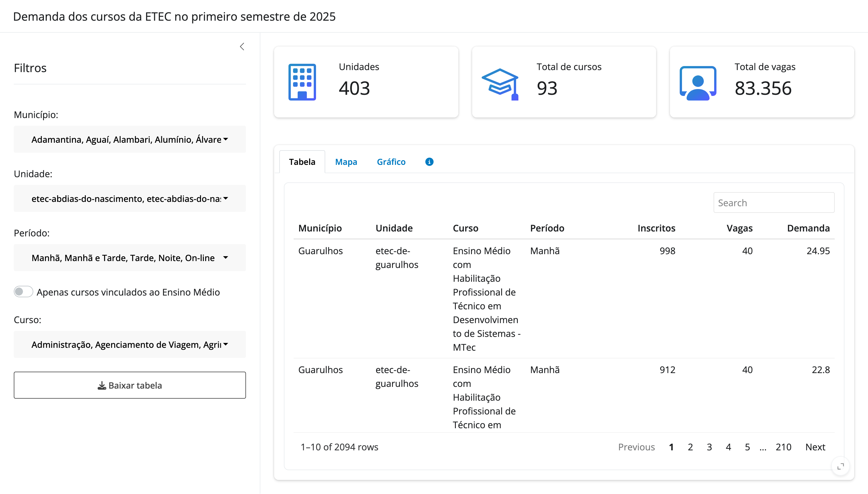The height and width of the screenshot is (494, 868).
Task: Click the table Search field
Action: [774, 202]
